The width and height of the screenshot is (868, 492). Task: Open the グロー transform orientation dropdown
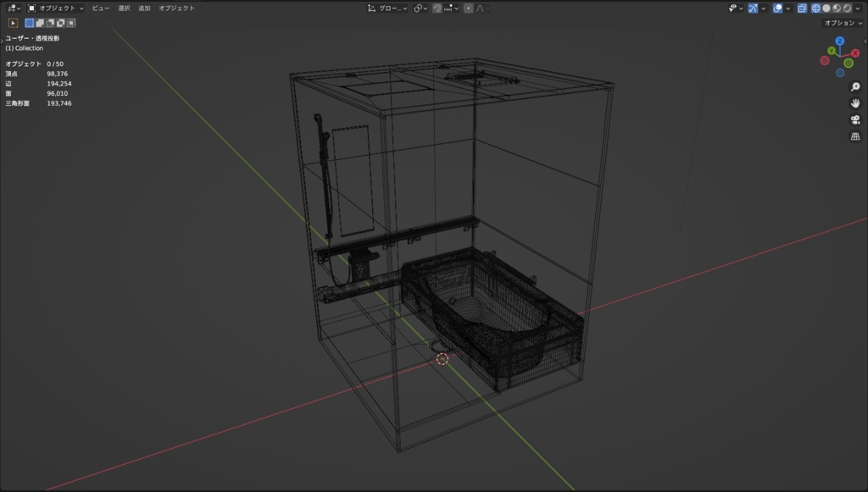tap(387, 8)
